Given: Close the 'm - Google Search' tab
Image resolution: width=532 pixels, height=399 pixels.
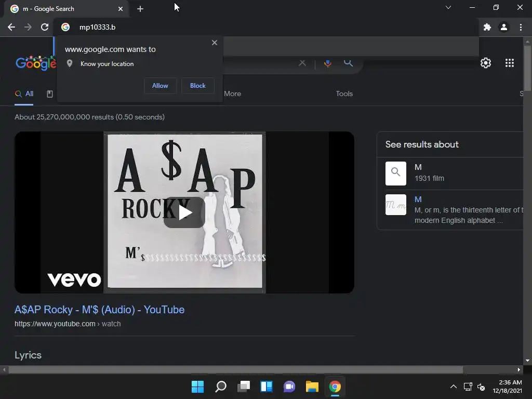Looking at the screenshot, I should click(121, 9).
